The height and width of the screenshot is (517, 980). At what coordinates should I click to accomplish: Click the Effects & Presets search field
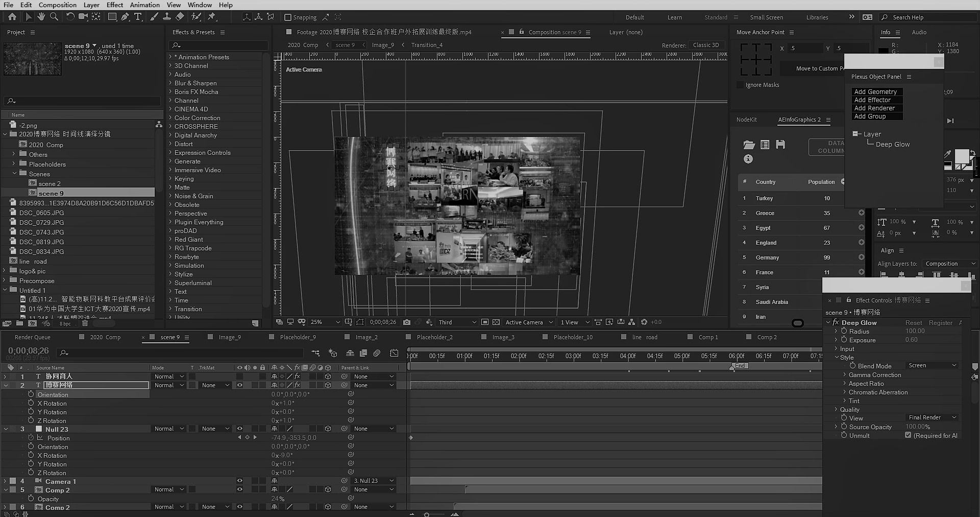click(x=218, y=45)
